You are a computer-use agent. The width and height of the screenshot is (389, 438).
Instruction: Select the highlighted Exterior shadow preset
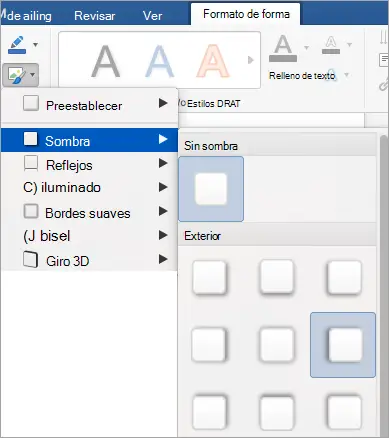tap(343, 345)
